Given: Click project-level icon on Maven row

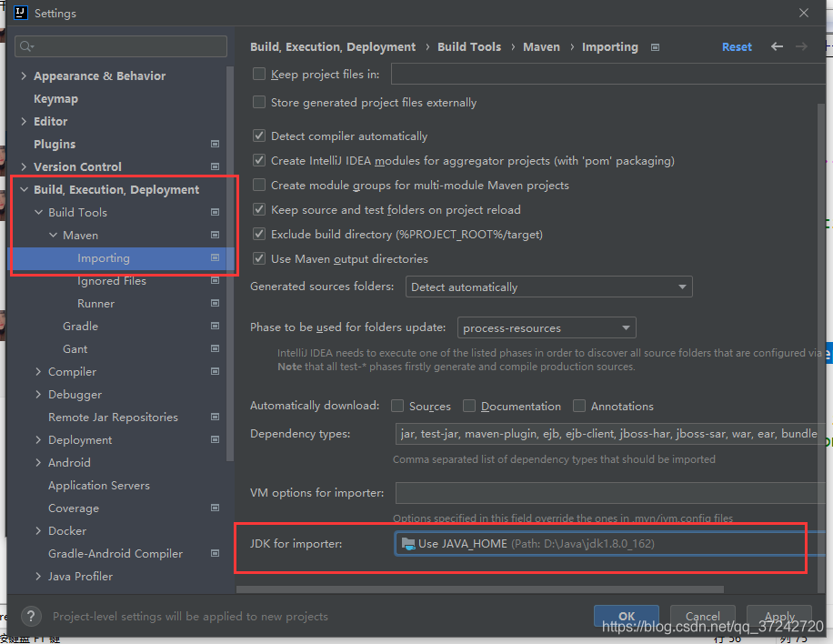Looking at the screenshot, I should click(x=216, y=235).
